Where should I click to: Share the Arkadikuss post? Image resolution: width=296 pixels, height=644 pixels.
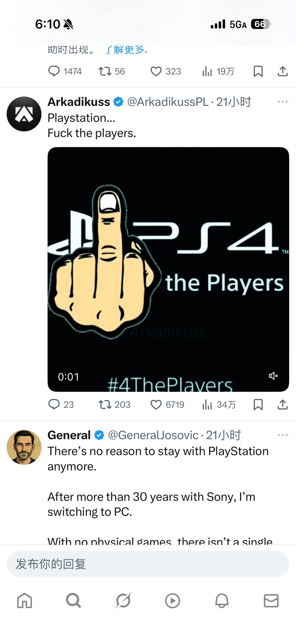(283, 404)
